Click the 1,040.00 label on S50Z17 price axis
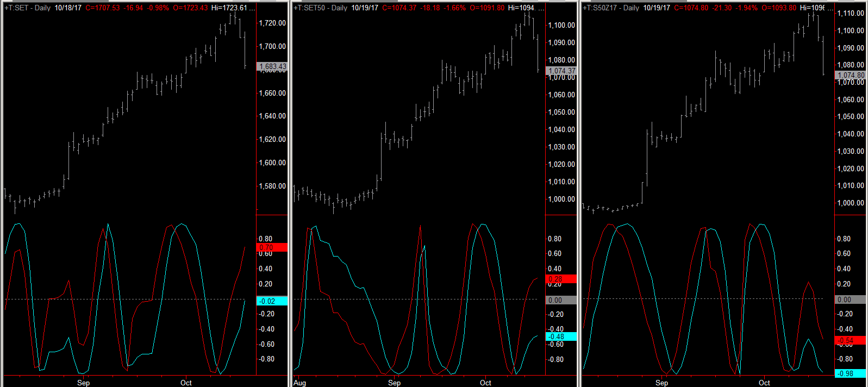 (851, 134)
